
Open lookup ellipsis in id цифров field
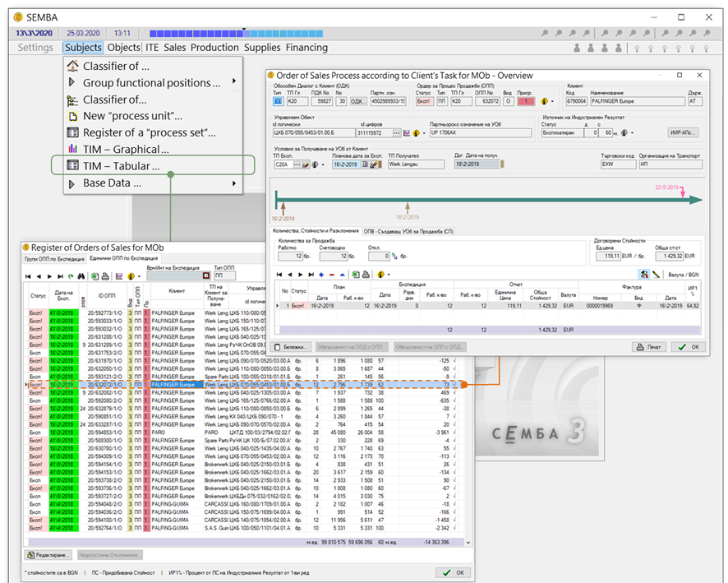[397, 133]
